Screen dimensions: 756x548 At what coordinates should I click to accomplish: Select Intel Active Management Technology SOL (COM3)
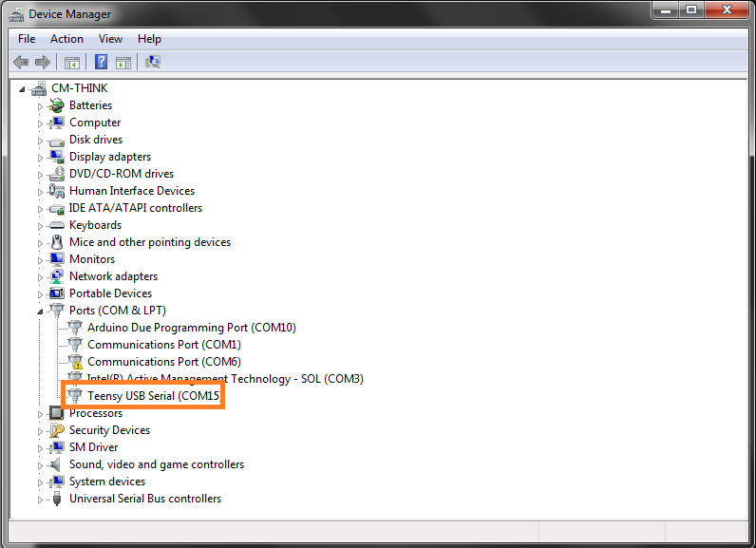coord(225,379)
